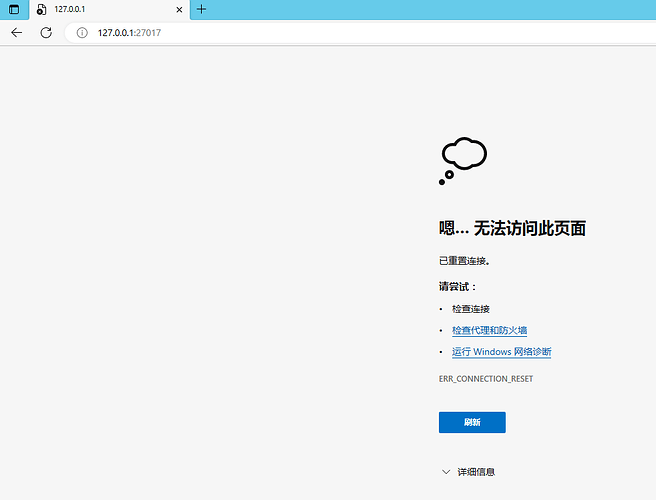Run 运行 Windows 网络诊断 link
656x500 pixels.
pos(501,352)
